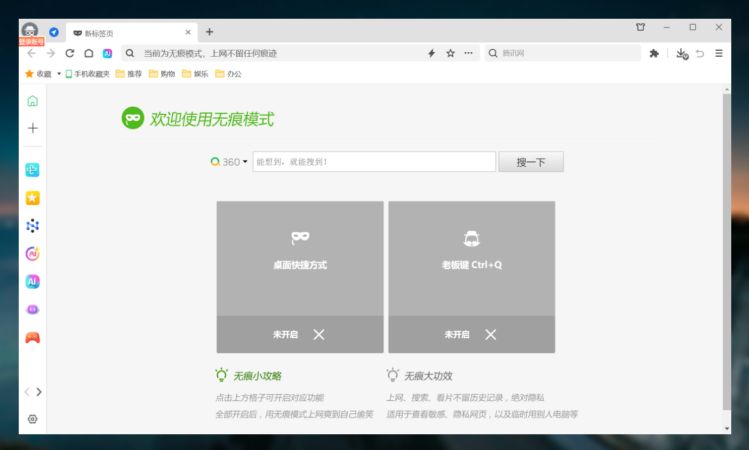
Task: Click the yellow star favorites sidebar icon
Action: tap(32, 198)
